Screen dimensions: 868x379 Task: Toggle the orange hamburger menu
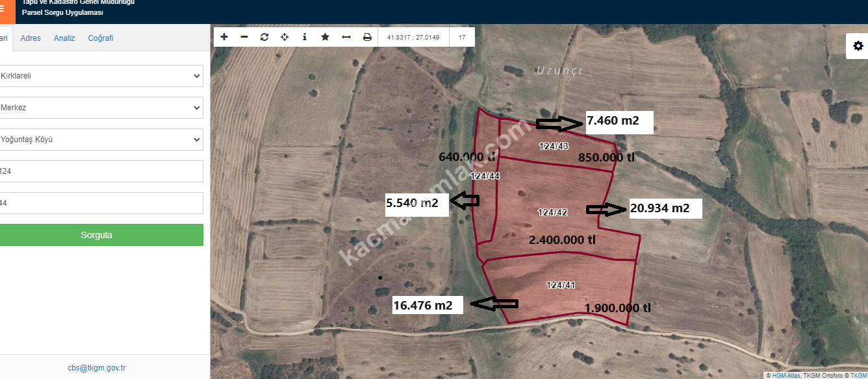pyautogui.click(x=3, y=10)
